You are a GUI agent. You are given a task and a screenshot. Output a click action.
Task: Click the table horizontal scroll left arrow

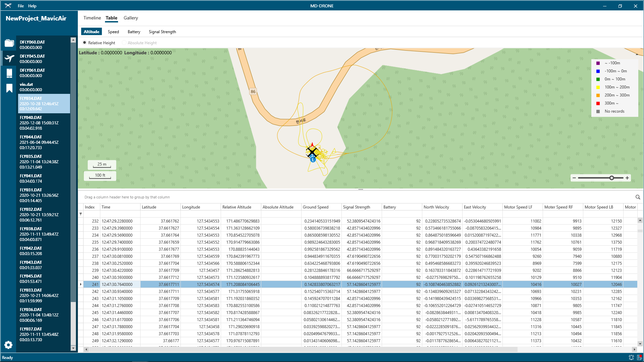tap(86, 349)
